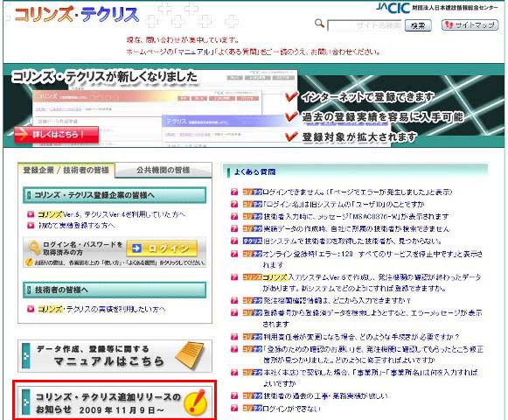The height and width of the screenshot is (420, 508).
Task: Switch to the 公共機関の皆様 tab
Action: [164, 170]
